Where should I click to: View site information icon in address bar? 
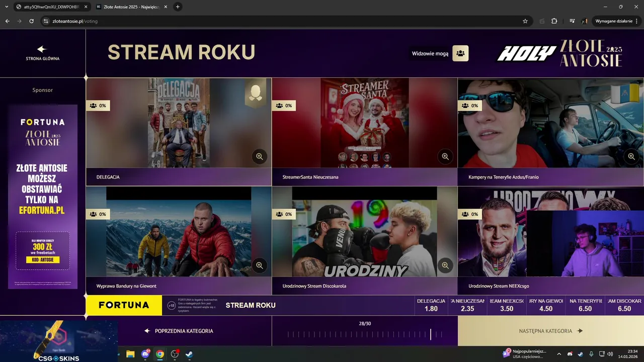coord(46,21)
